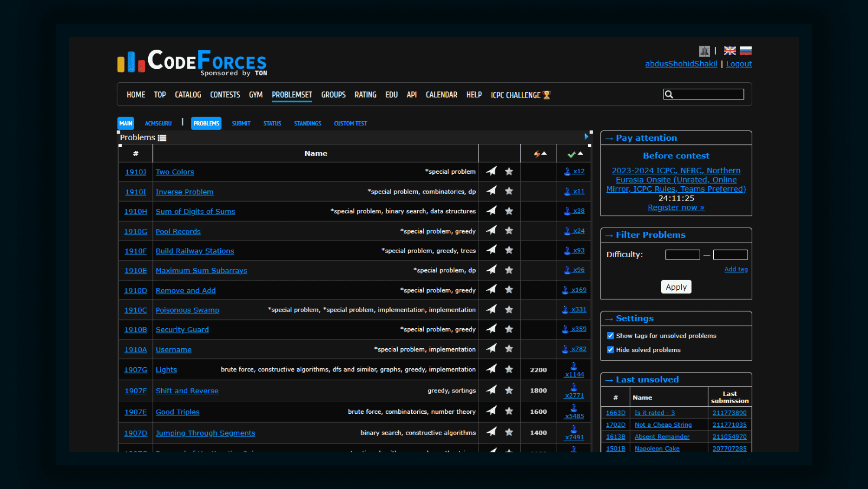This screenshot has height=489, width=868.
Task: Open the Poisonous Swamp problem link
Action: pos(187,310)
